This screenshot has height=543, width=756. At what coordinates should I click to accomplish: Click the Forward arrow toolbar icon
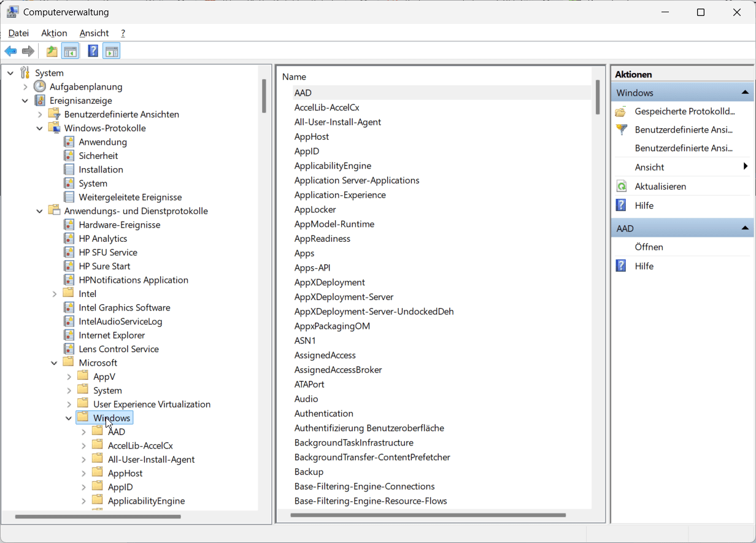pos(28,51)
